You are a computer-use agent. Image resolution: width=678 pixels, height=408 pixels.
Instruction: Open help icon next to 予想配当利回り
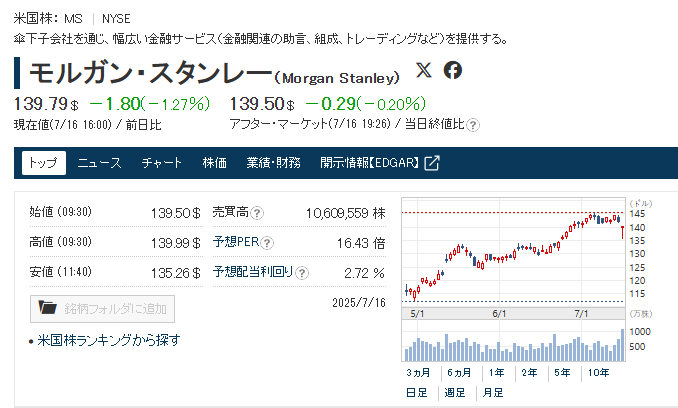pyautogui.click(x=302, y=273)
